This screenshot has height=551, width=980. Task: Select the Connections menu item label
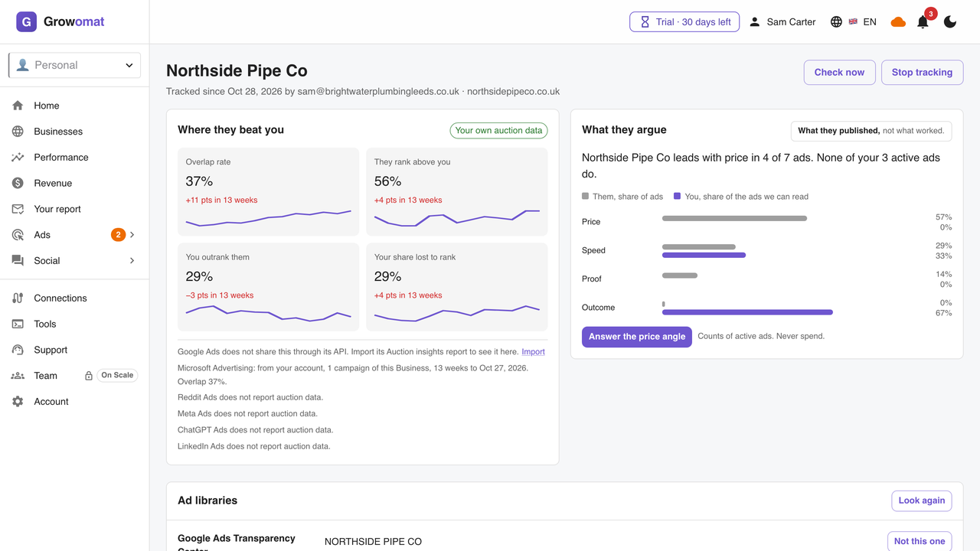[x=60, y=298]
